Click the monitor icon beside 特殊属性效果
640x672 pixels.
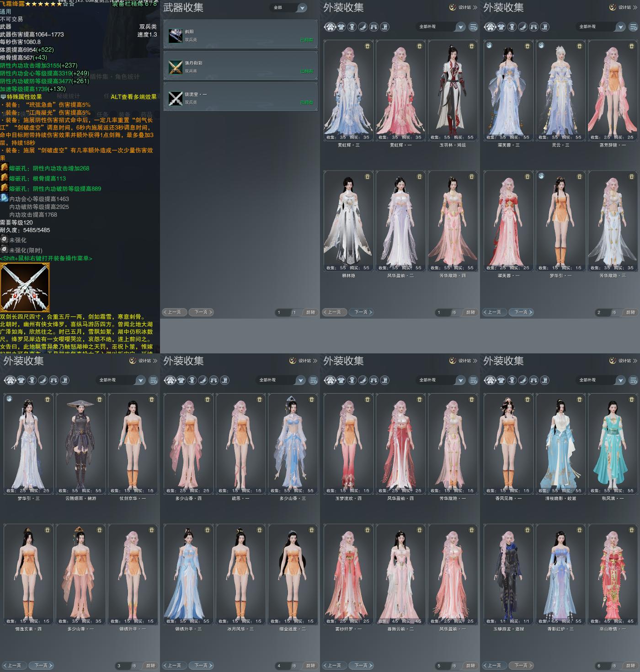3,97
